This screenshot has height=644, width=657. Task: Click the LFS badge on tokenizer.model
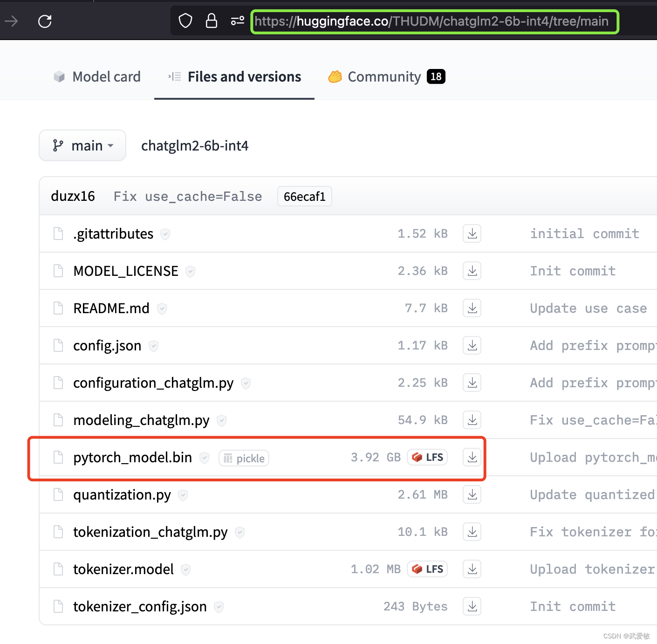pos(427,569)
